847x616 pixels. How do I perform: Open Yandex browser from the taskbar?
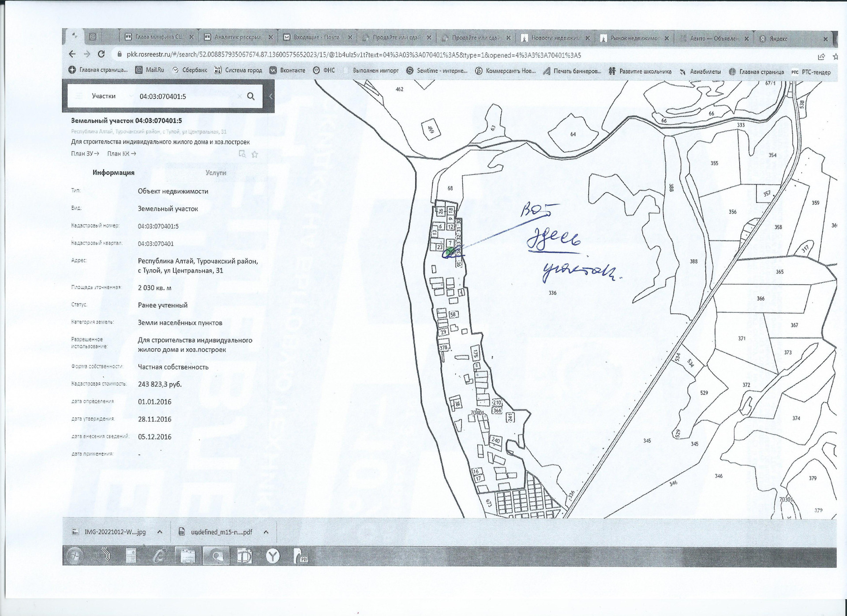click(x=273, y=556)
